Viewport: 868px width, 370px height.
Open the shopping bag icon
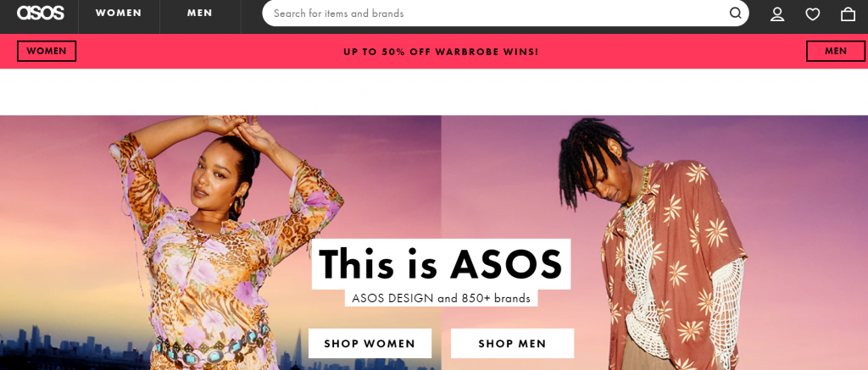pos(848,14)
